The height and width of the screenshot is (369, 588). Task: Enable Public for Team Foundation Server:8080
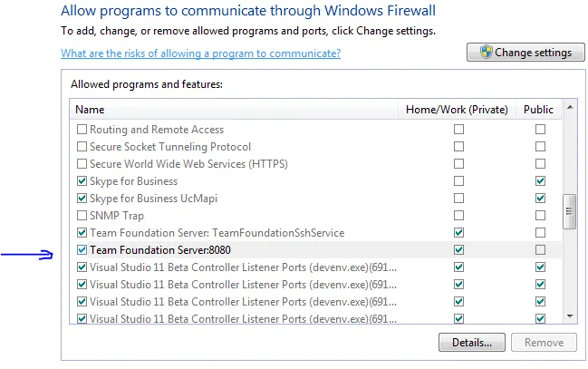tap(540, 250)
